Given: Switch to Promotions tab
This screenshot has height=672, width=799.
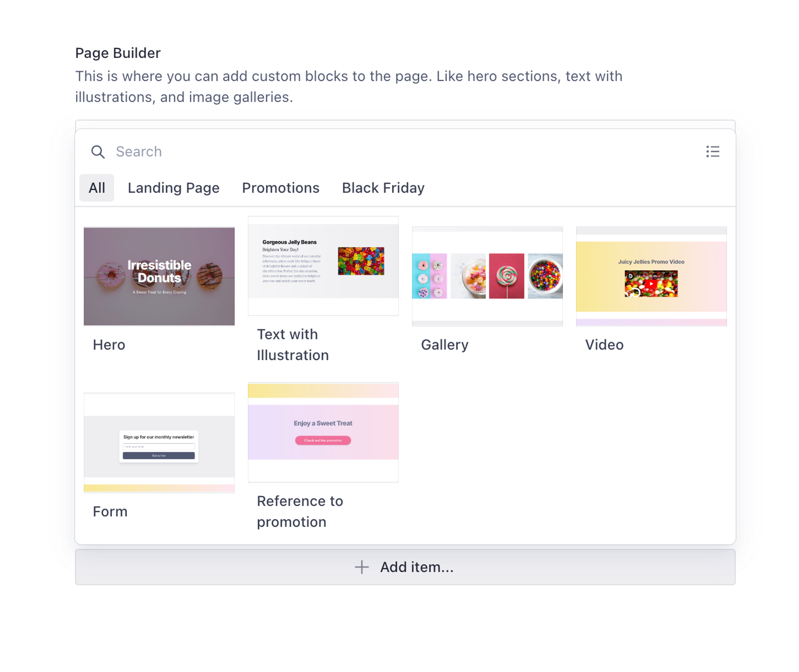Looking at the screenshot, I should tap(280, 188).
